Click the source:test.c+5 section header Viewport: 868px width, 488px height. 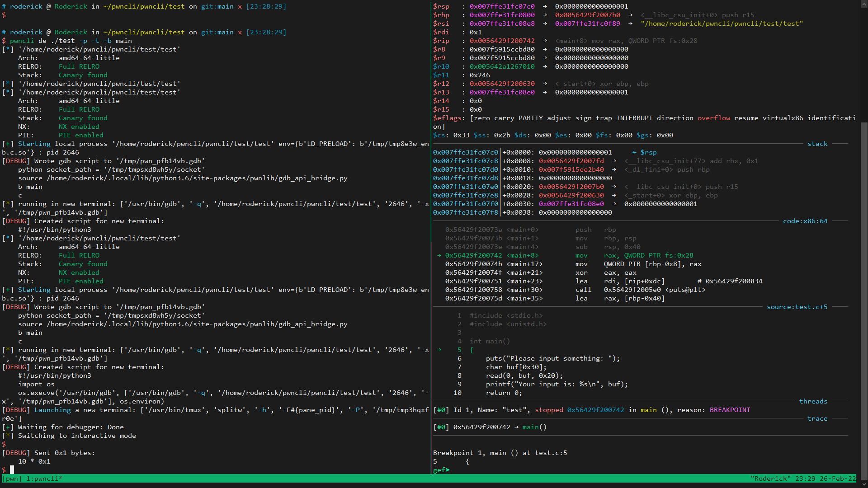coord(797,307)
